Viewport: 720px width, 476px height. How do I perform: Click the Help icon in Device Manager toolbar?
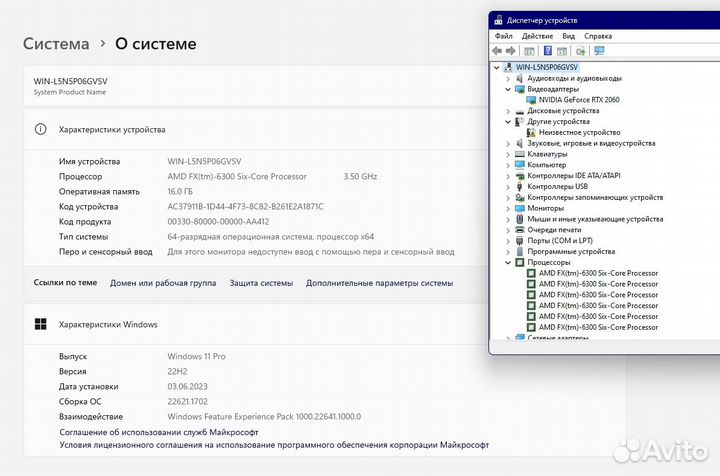547,51
